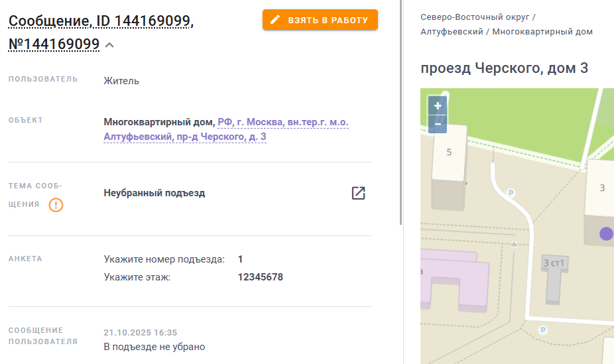The width and height of the screenshot is (614, 364).
Task: Click the vertical scrollbar of message panel
Action: click(400, 113)
